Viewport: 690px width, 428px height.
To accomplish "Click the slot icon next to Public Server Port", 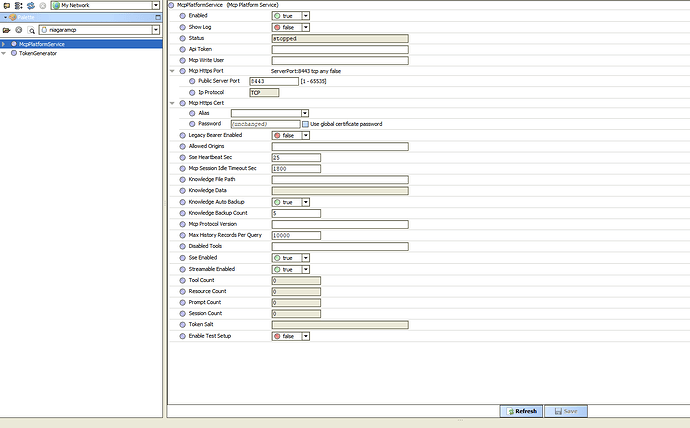I will 192,81.
